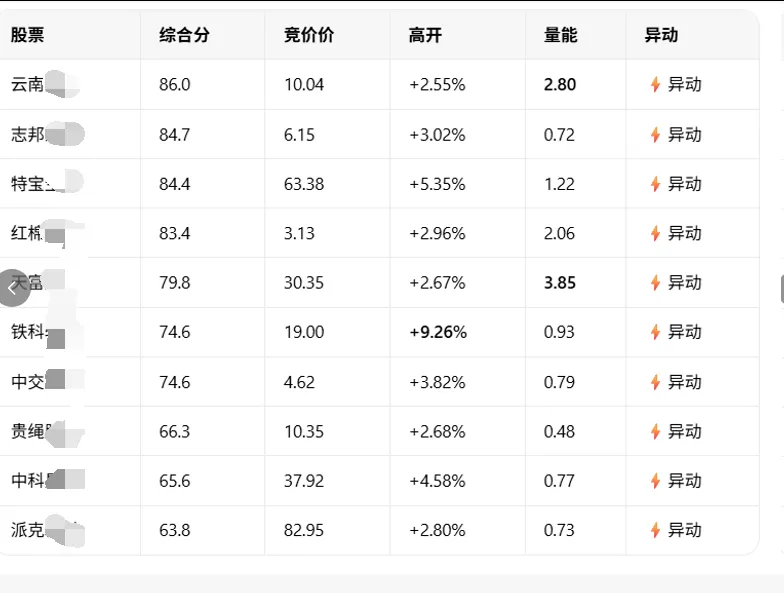Click the 异动 column header
Image resolution: width=784 pixels, height=593 pixels.
(661, 35)
